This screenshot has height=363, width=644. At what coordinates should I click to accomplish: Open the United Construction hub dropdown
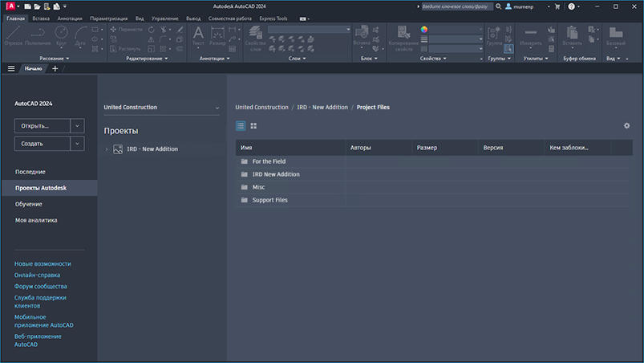[161, 108]
